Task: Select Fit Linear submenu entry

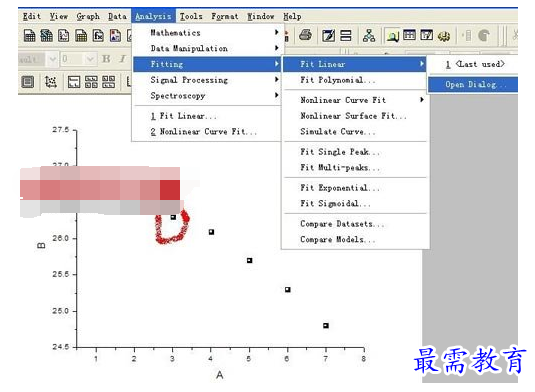Action: tap(355, 64)
